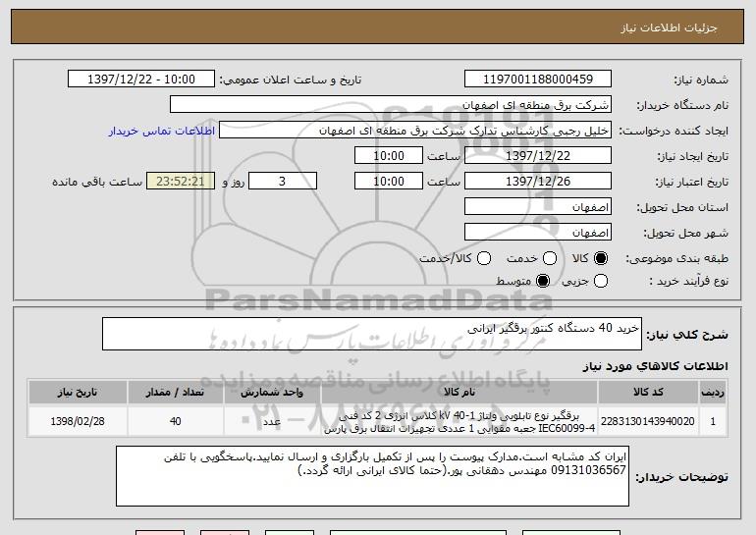Viewport: 756px width, 535px height.
Task: Click the نوع فرآیند خرید label
Action: click(688, 281)
